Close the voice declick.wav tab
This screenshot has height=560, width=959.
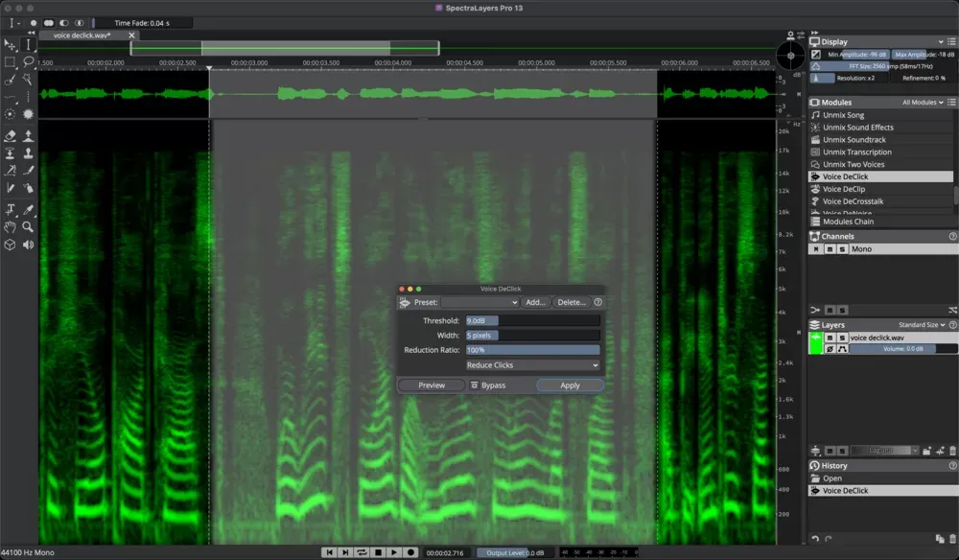pos(131,35)
